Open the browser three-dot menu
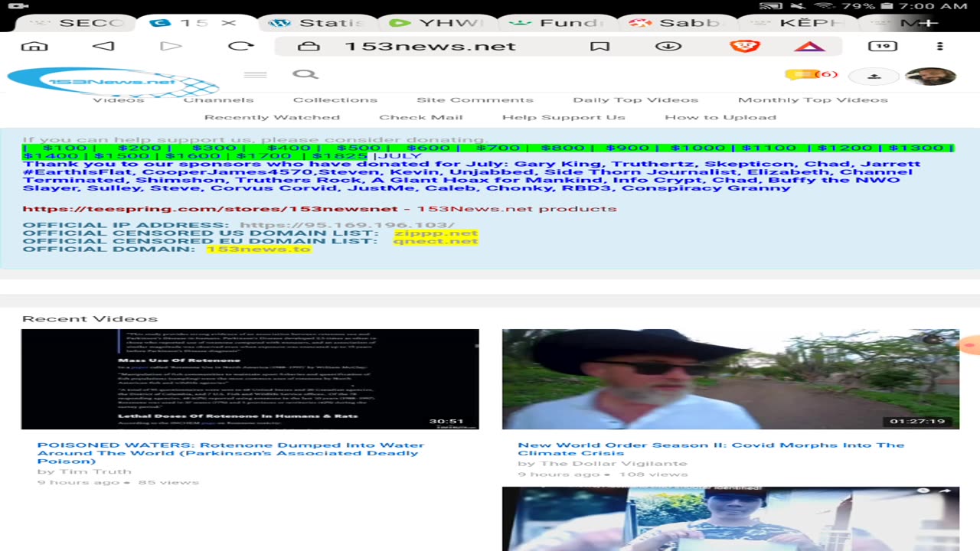This screenshot has width=980, height=551. [x=940, y=46]
